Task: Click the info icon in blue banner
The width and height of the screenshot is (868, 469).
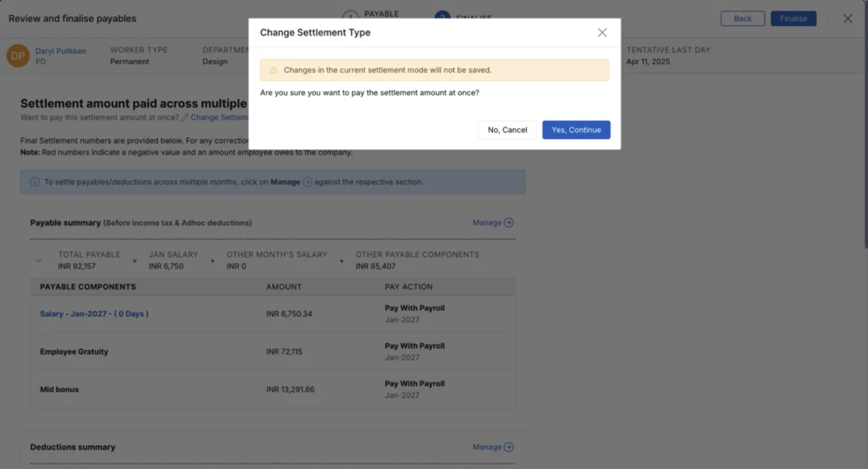Action: [35, 182]
